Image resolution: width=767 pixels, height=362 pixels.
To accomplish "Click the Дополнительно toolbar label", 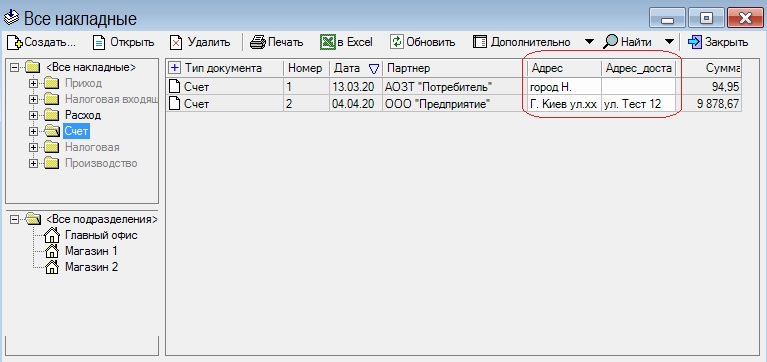I will click(x=530, y=42).
